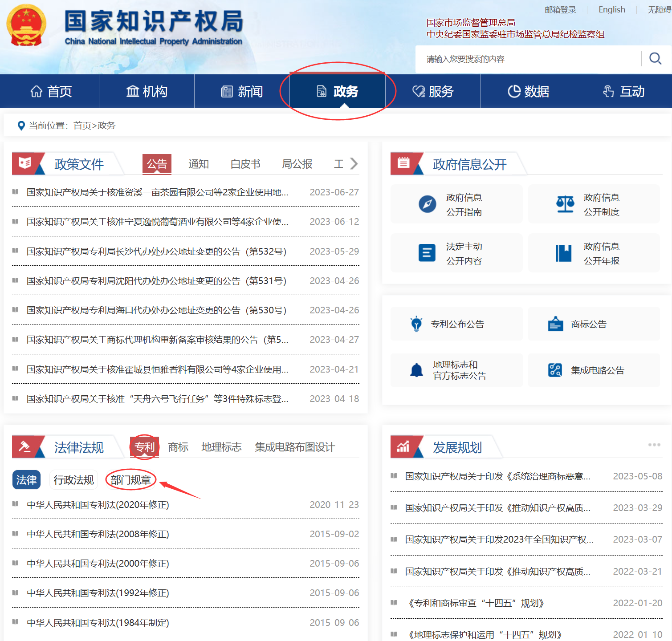Open the 互动 navigation item

pos(624,91)
